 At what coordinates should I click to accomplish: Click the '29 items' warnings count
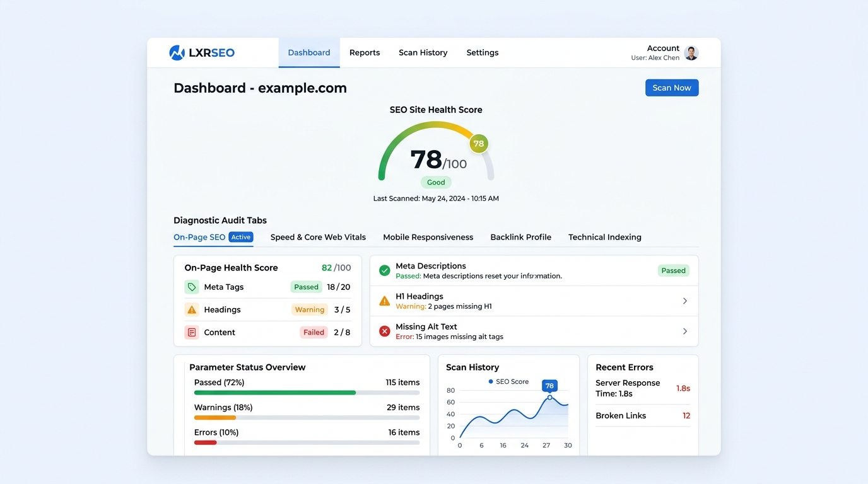click(403, 408)
